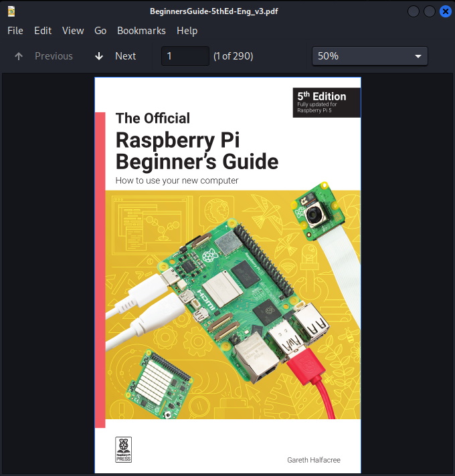This screenshot has height=476, width=455.
Task: Open the File menu
Action: [15, 31]
